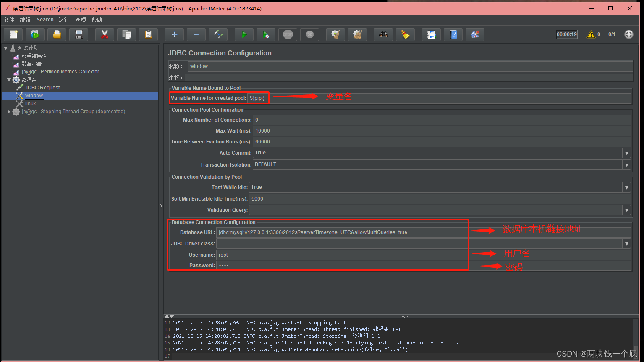Click Max Number of Connections field
This screenshot has width=644, height=362.
(x=442, y=120)
